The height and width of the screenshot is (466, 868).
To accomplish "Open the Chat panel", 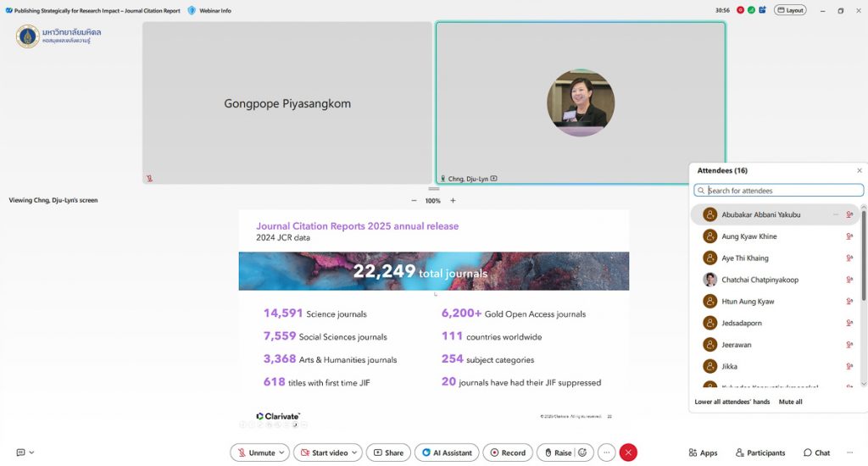I will 817,452.
